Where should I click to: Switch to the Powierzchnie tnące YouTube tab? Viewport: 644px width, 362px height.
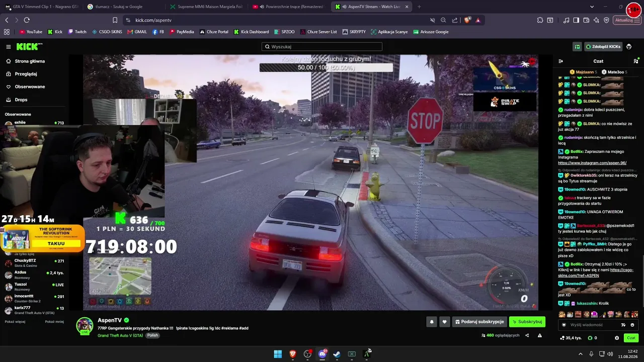(x=289, y=7)
